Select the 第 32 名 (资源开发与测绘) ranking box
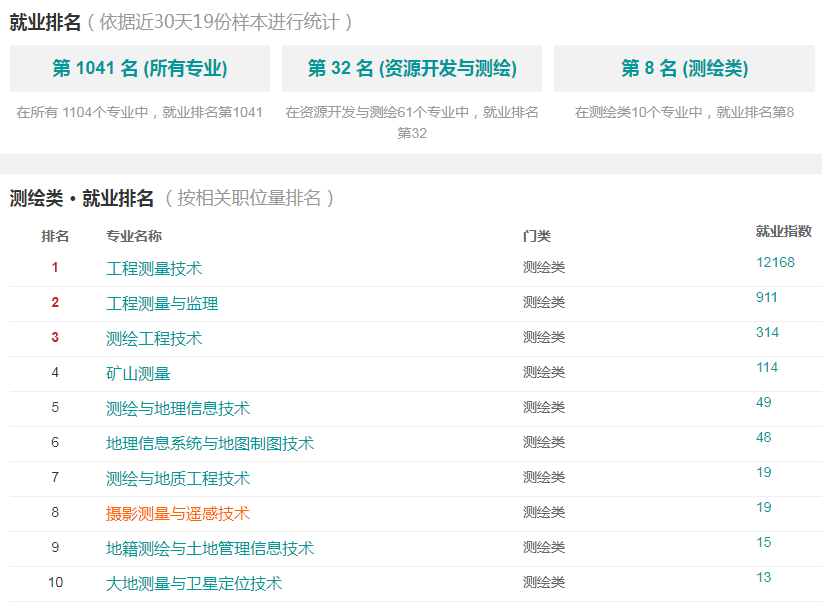 pos(412,69)
